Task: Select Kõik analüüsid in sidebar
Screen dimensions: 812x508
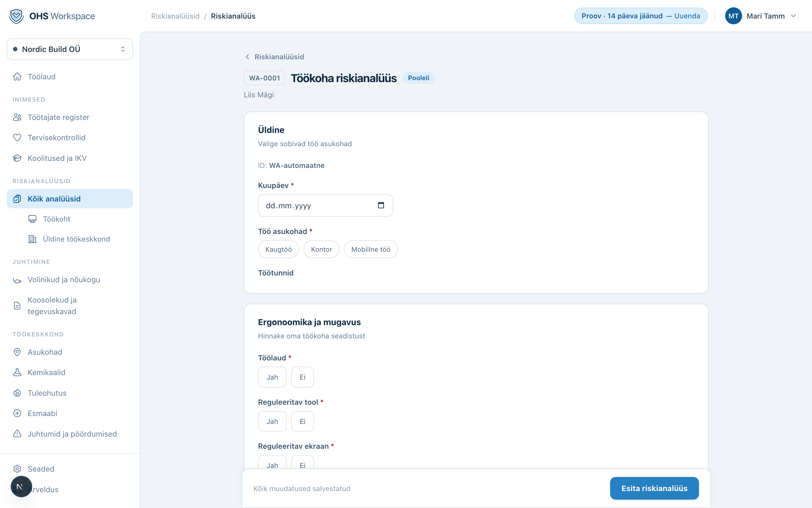Action: (x=70, y=199)
